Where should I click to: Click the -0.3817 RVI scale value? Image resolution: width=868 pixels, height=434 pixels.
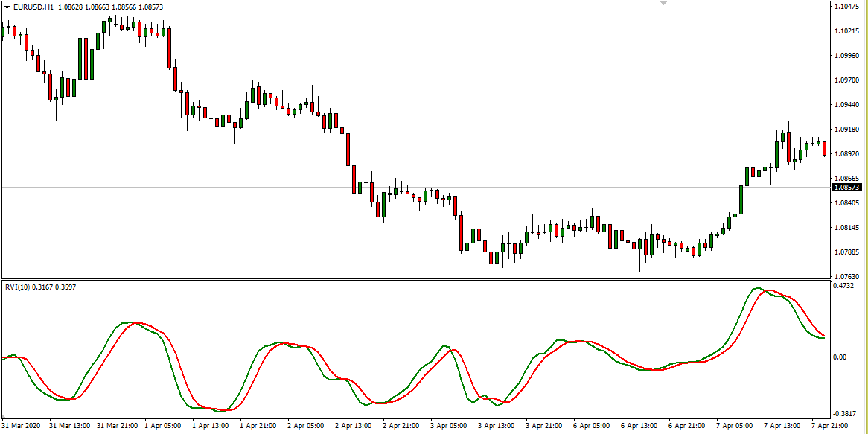pyautogui.click(x=846, y=414)
